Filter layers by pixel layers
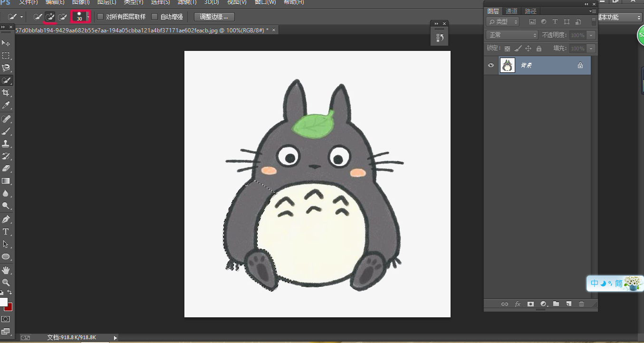Image resolution: width=644 pixels, height=343 pixels. click(x=532, y=22)
